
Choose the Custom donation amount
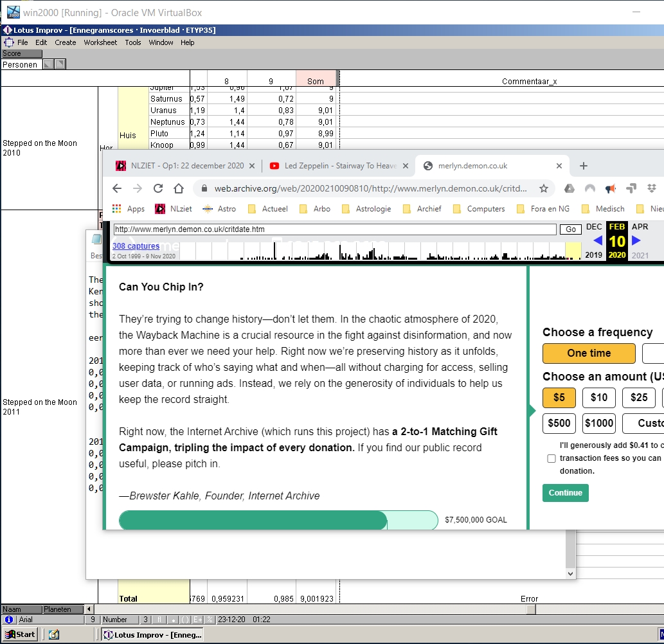(643, 424)
